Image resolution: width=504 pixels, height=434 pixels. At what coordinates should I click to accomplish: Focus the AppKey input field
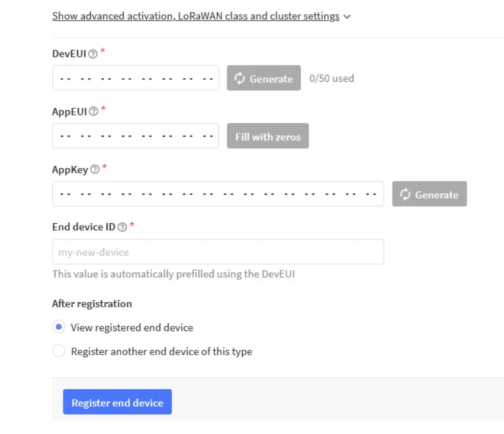click(218, 194)
